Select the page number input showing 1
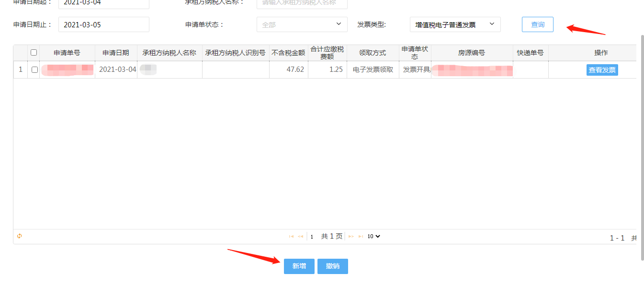 point(312,236)
